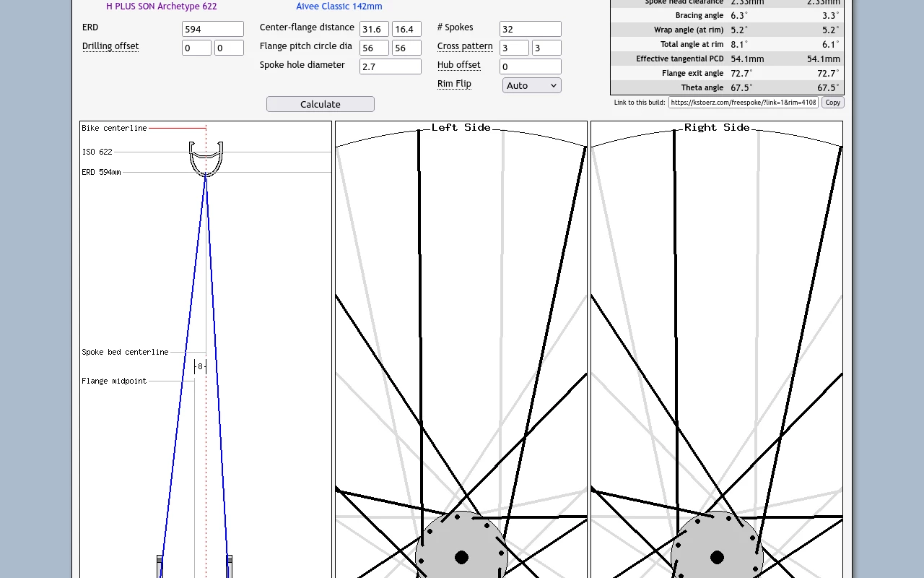924x578 pixels.
Task: Click the right Center-flange distance field
Action: click(406, 29)
